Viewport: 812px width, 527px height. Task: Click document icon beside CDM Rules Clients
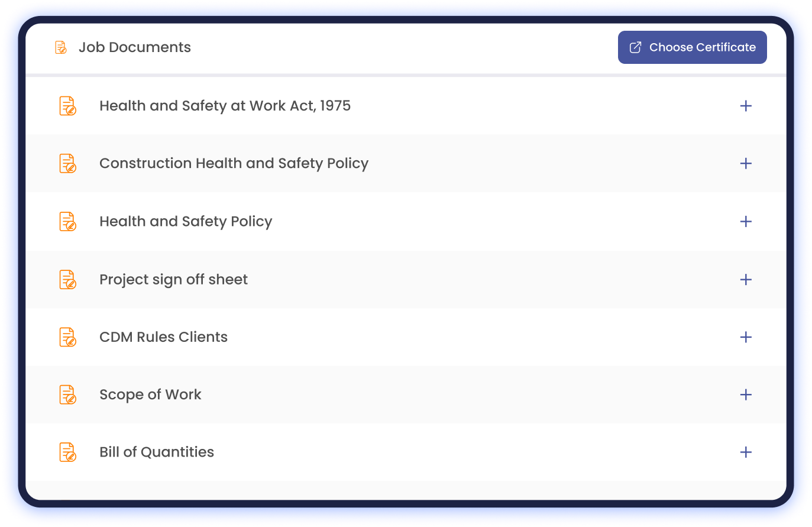pos(68,337)
